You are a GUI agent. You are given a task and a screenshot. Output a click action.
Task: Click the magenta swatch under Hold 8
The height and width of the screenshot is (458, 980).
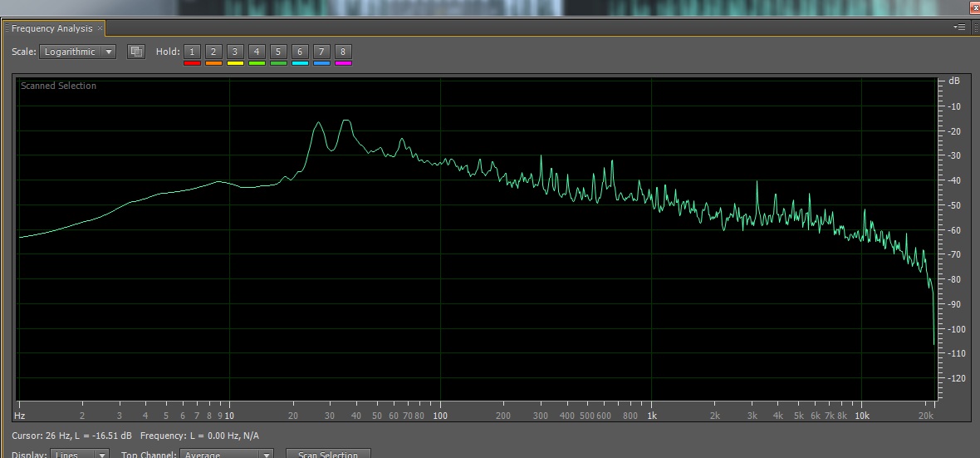(343, 63)
